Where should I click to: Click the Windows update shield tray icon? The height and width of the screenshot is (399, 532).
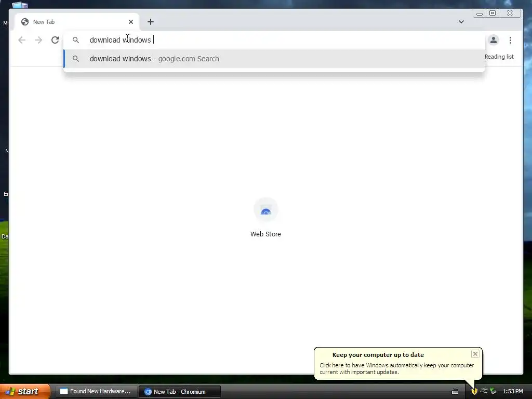click(x=474, y=391)
